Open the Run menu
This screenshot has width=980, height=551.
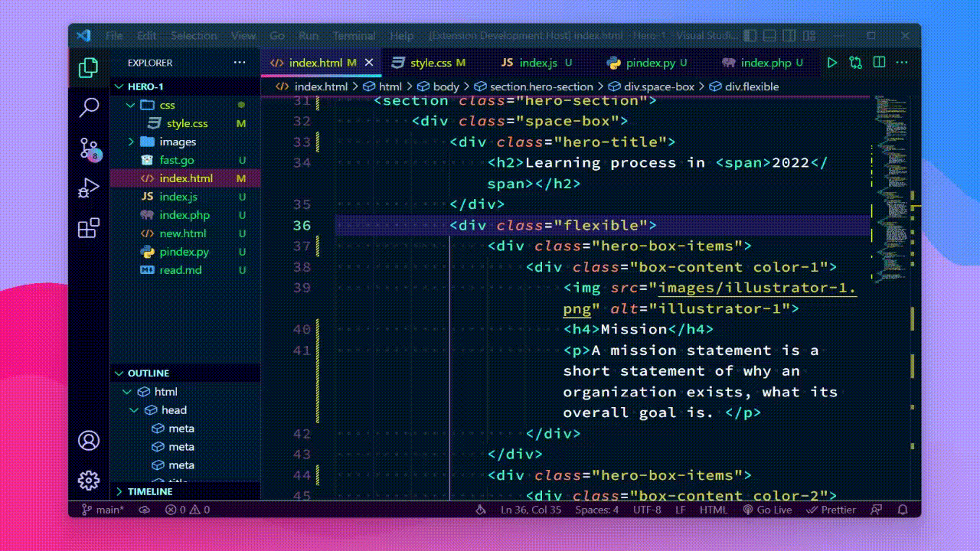click(x=309, y=36)
